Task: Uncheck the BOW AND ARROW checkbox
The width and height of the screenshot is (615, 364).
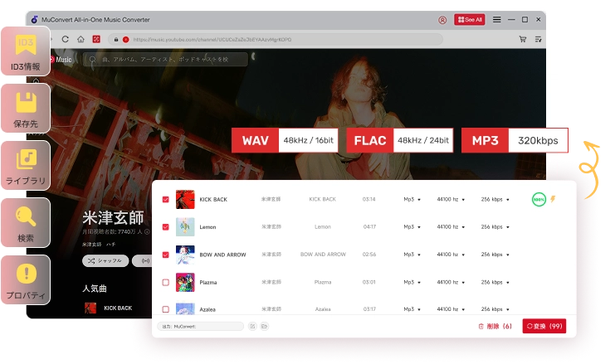Action: pos(165,255)
